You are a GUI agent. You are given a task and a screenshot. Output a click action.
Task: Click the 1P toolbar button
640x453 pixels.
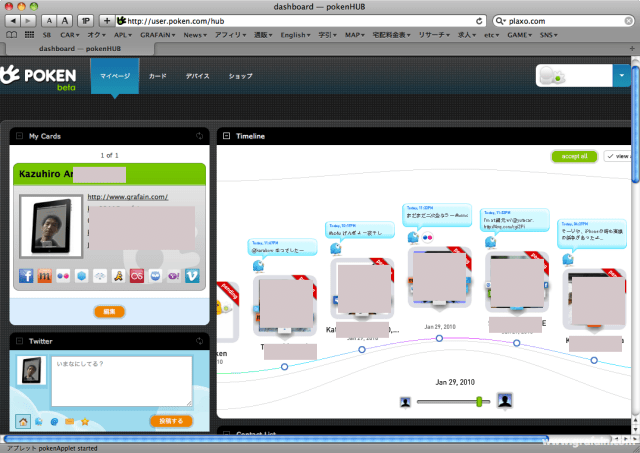(x=86, y=21)
